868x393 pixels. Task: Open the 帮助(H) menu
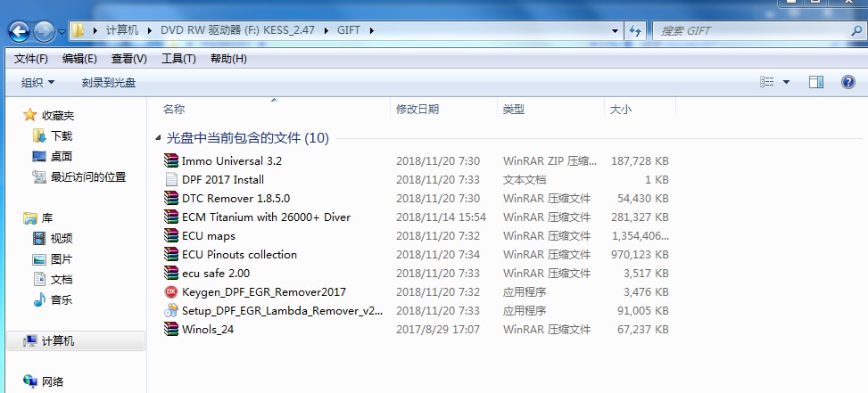click(228, 59)
